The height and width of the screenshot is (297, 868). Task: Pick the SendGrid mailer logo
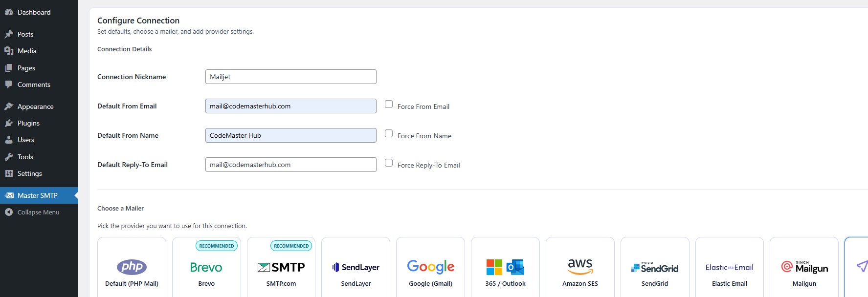655,268
